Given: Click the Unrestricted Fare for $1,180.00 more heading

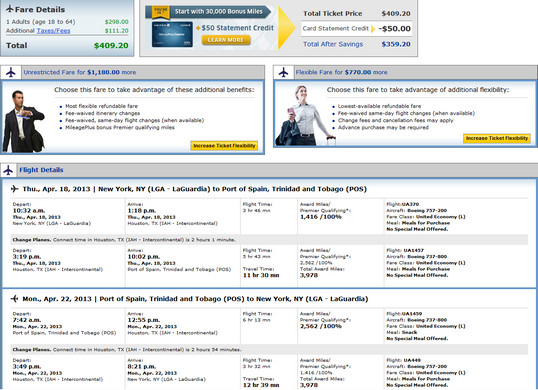Looking at the screenshot, I should pyautogui.click(x=80, y=72).
